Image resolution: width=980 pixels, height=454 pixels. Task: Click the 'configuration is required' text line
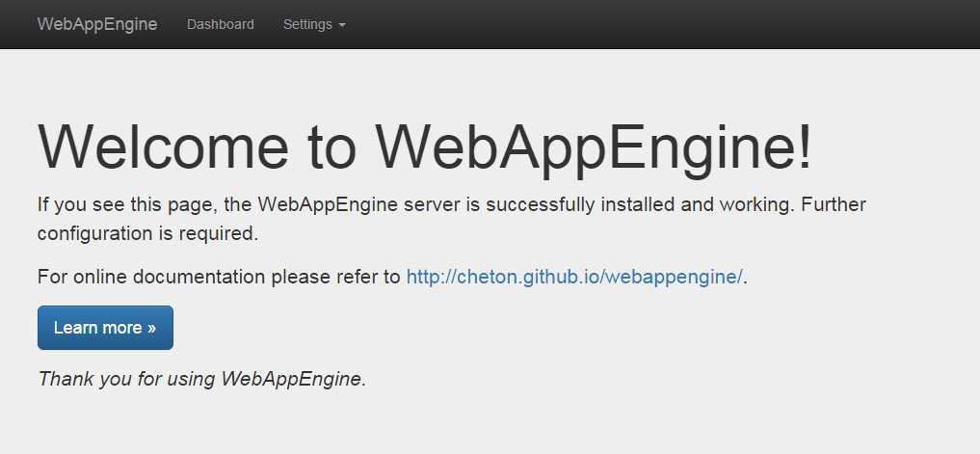[x=147, y=233]
